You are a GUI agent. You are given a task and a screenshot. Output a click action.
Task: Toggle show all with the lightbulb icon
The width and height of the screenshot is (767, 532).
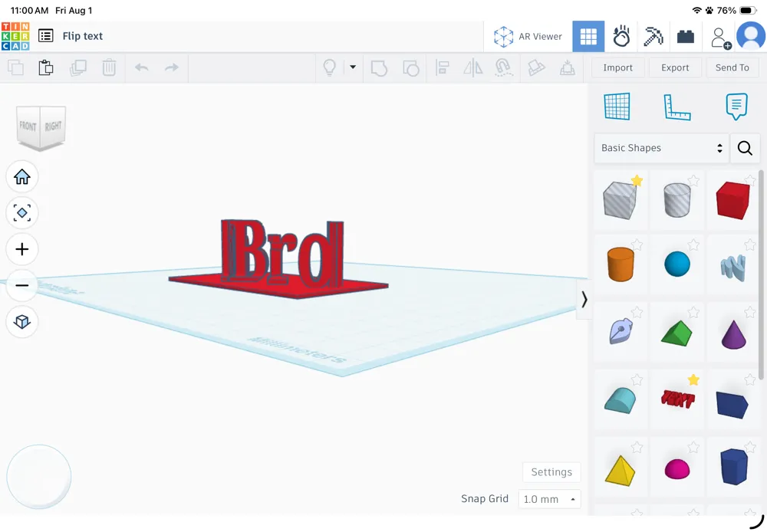[330, 67]
